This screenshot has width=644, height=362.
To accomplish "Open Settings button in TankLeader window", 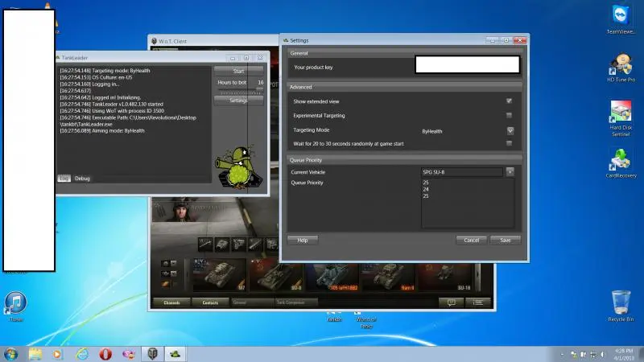I will pyautogui.click(x=238, y=100).
